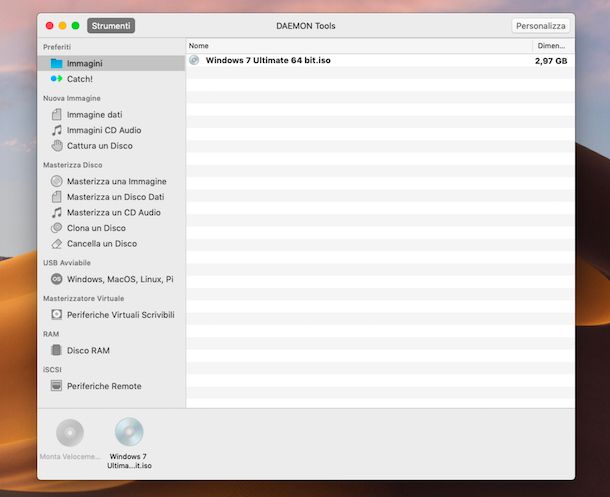
Task: Select Cancella un Disco
Action: coord(101,243)
